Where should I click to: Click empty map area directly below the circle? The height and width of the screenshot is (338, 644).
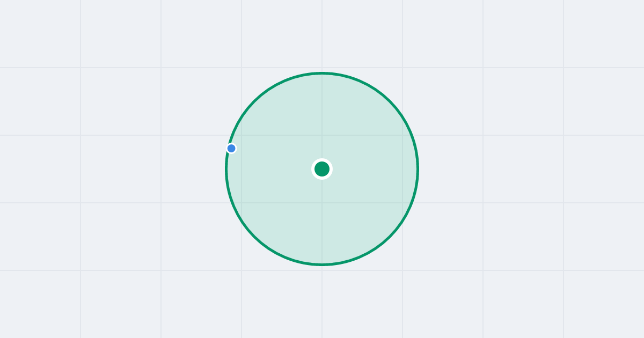pyautogui.click(x=322, y=300)
